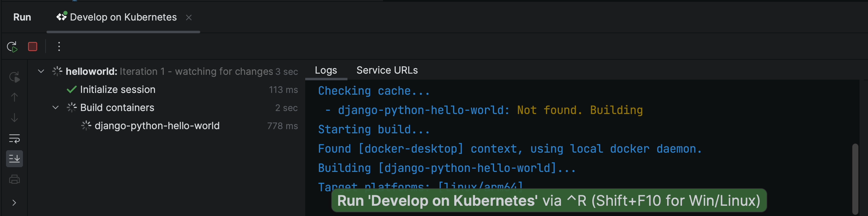Select the django-python-hello-world build item
The height and width of the screenshot is (216, 868).
click(x=157, y=126)
